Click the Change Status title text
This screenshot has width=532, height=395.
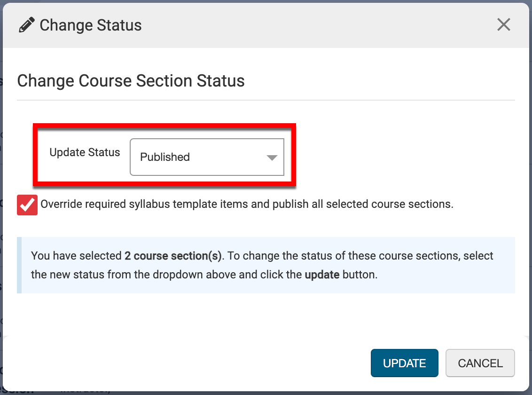[91, 25]
